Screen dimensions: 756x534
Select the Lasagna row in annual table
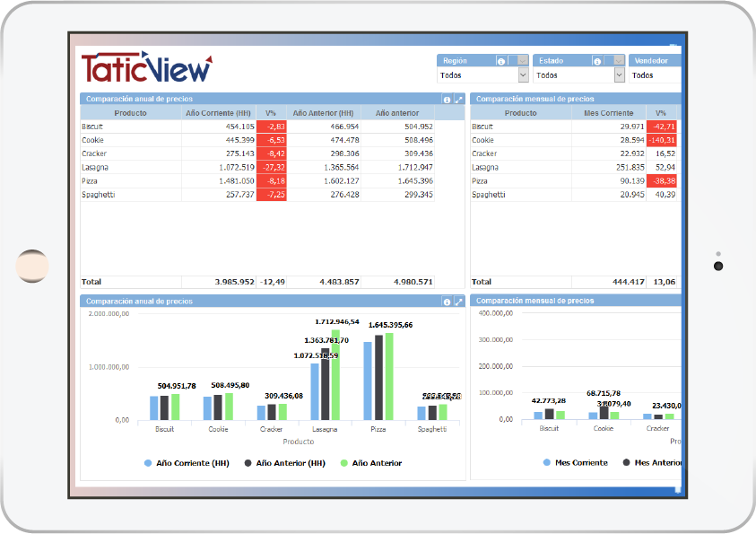[x=257, y=168]
